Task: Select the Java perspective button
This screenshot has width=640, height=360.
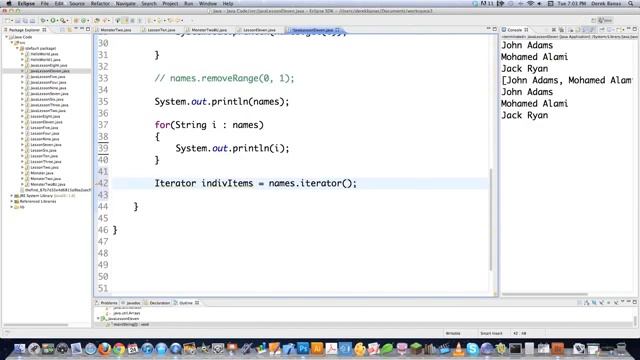Action: point(605,20)
